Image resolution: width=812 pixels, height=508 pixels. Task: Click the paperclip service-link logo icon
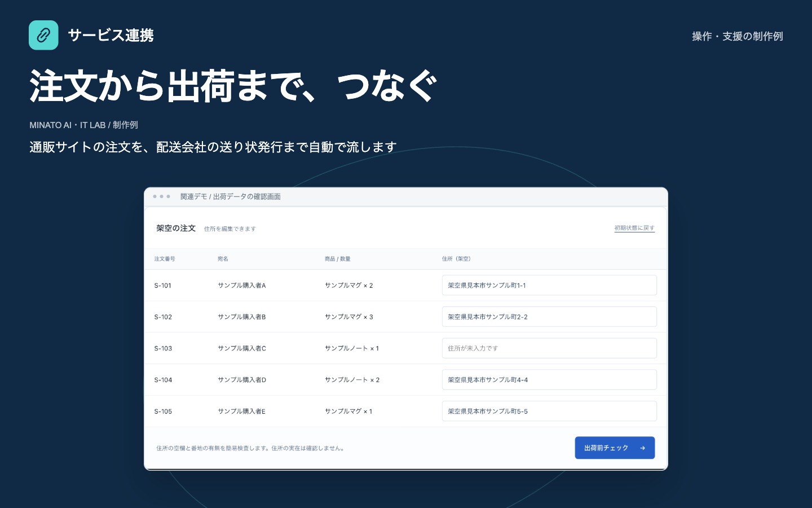point(43,35)
